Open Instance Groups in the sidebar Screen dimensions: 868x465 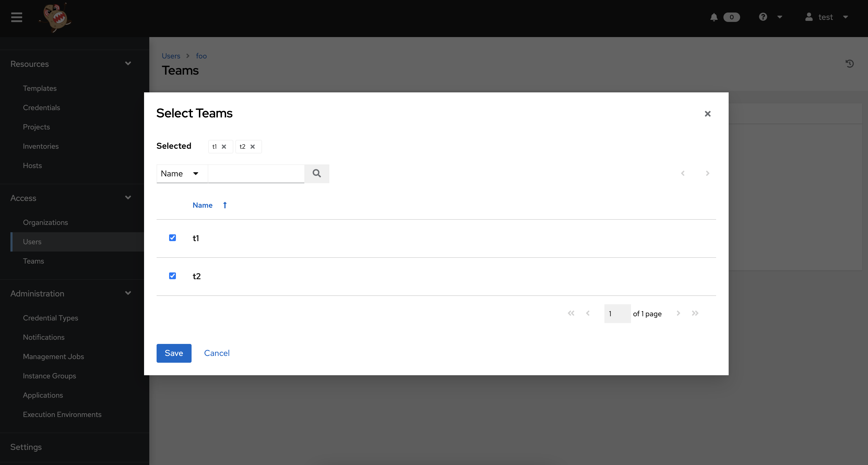coord(50,376)
